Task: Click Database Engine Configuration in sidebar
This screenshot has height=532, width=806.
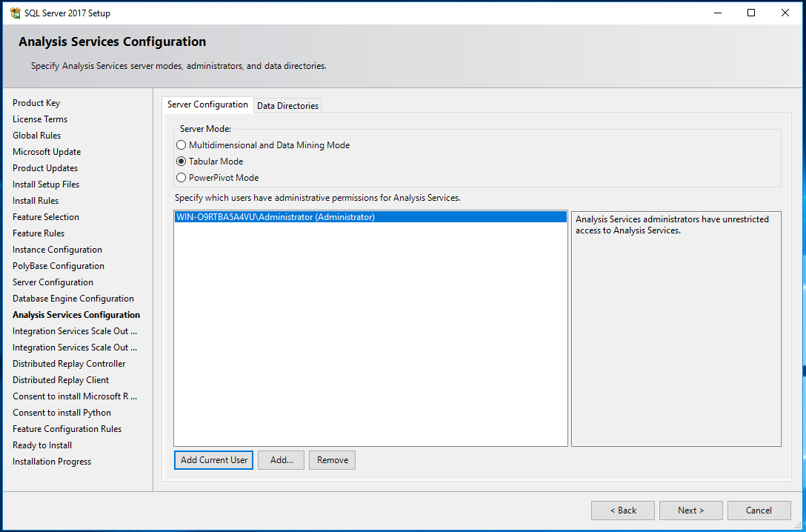Action: click(x=73, y=299)
